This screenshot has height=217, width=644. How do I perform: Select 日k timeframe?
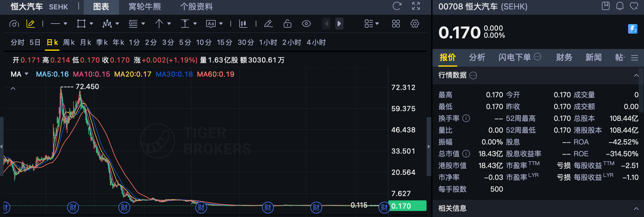pos(52,42)
